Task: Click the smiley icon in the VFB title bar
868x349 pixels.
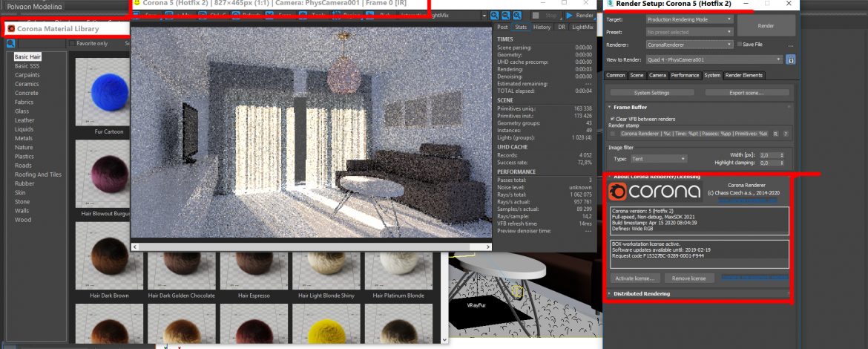Action: 137,3
